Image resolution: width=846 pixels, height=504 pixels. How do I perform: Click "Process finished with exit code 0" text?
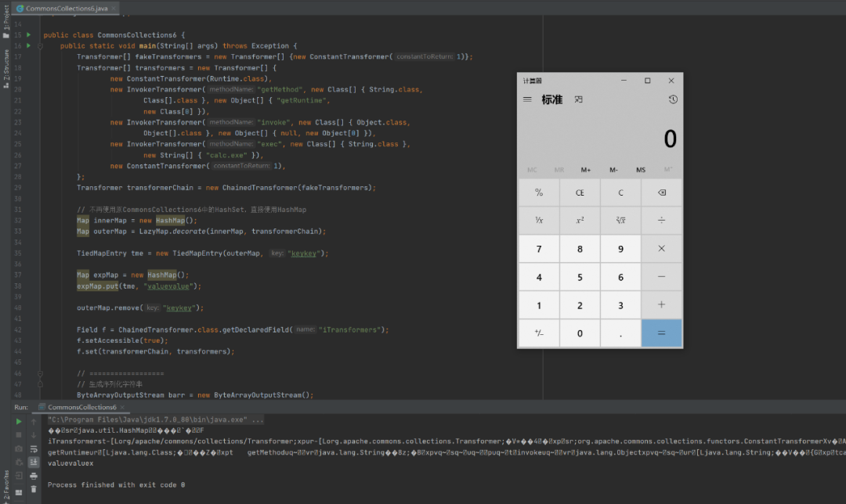[116, 484]
